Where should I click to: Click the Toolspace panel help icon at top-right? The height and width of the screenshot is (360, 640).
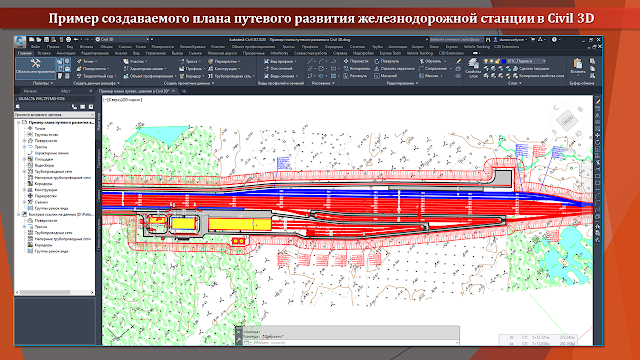91,107
